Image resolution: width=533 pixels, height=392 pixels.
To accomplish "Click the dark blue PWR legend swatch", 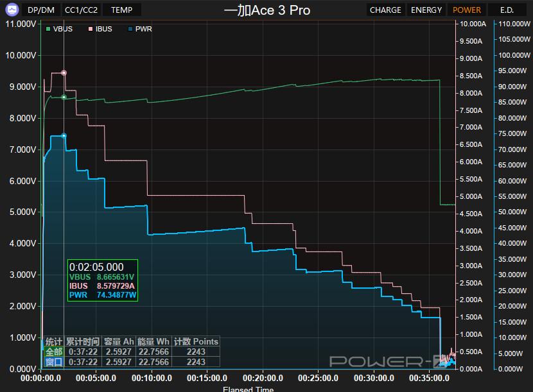I will pyautogui.click(x=130, y=30).
